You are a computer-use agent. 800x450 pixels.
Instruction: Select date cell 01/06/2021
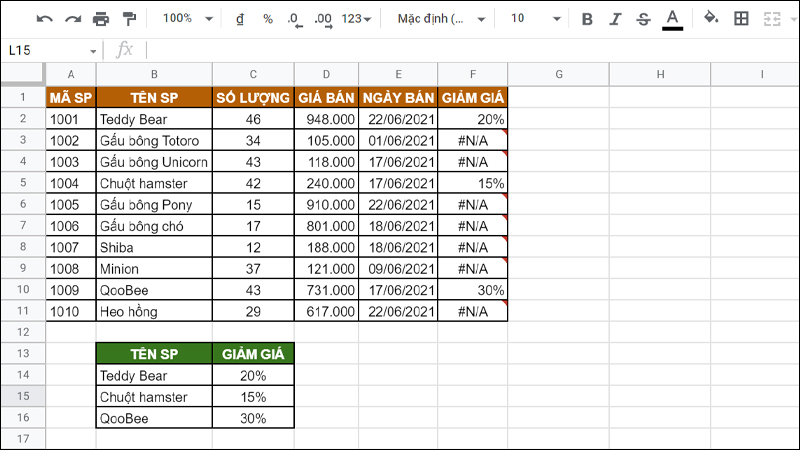click(x=398, y=140)
